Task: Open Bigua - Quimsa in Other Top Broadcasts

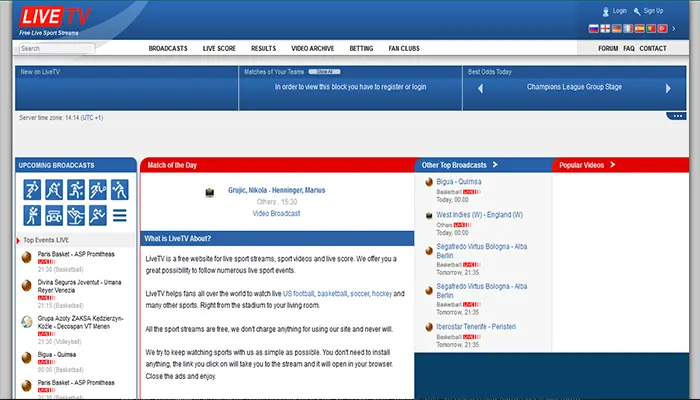Action: (458, 182)
